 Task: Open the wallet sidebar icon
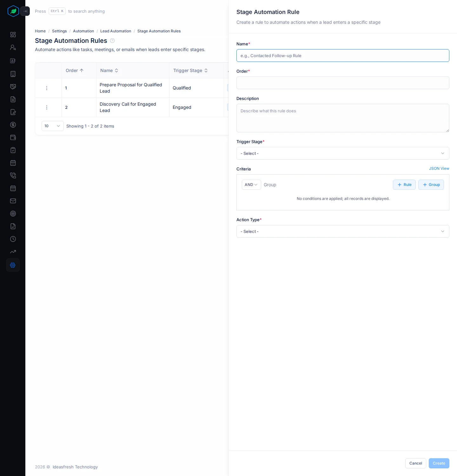[13, 137]
